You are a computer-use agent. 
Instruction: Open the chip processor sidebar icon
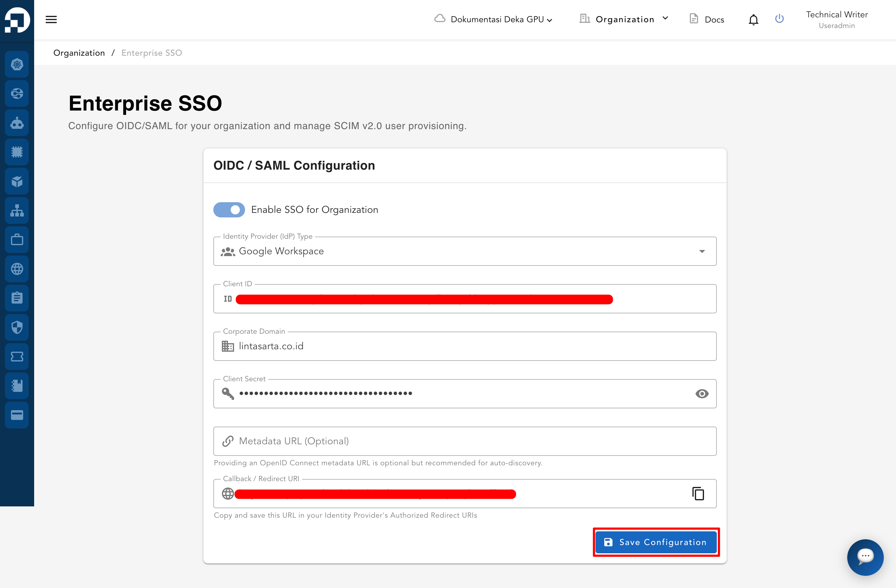[17, 152]
